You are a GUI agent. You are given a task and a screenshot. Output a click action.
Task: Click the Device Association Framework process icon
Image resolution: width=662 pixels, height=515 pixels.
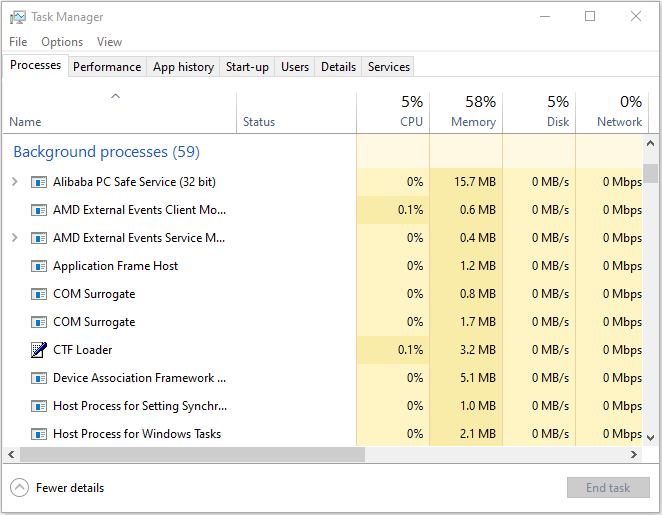(39, 378)
